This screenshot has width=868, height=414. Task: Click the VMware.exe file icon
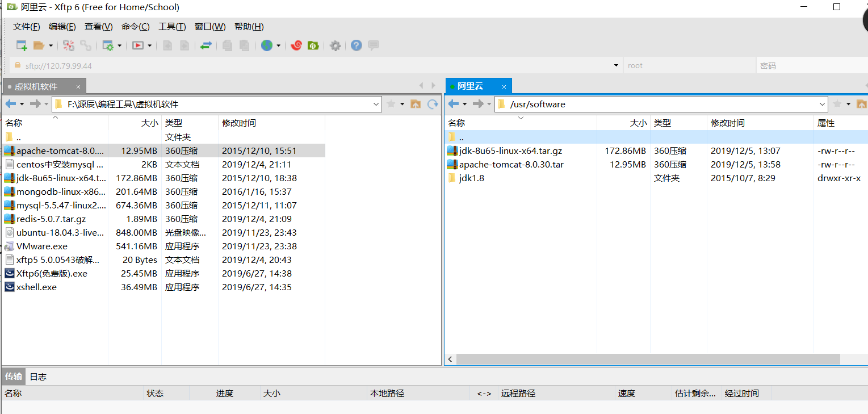(9, 246)
